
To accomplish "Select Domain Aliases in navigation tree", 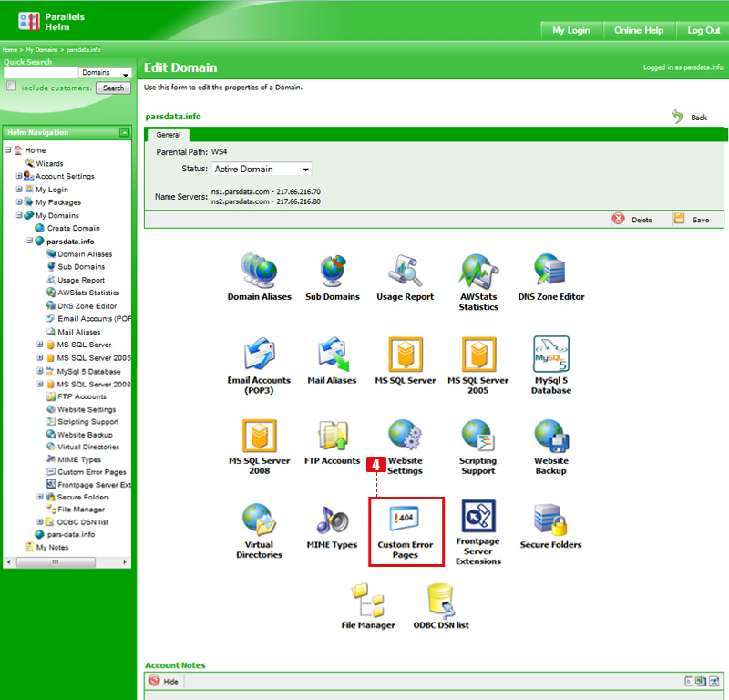I will (x=85, y=254).
